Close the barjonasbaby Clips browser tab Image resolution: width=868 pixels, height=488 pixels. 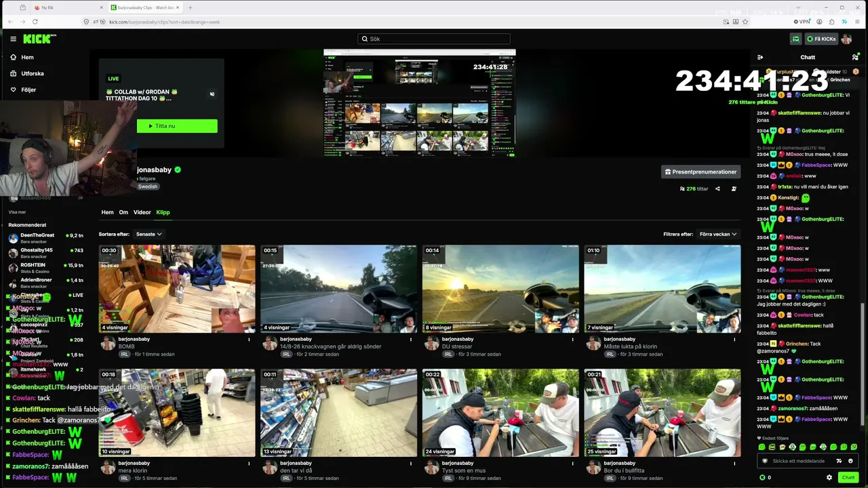pos(178,7)
